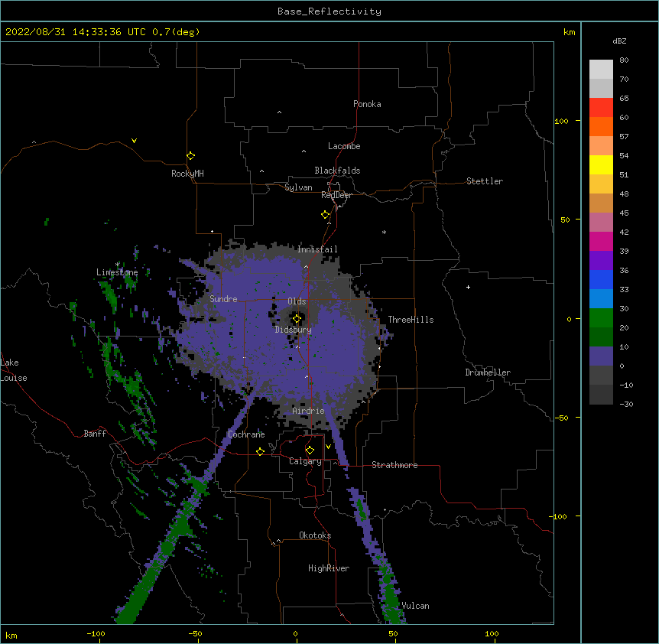The height and width of the screenshot is (644, 659).
Task: Click the RockyMH label
Action: (x=187, y=173)
